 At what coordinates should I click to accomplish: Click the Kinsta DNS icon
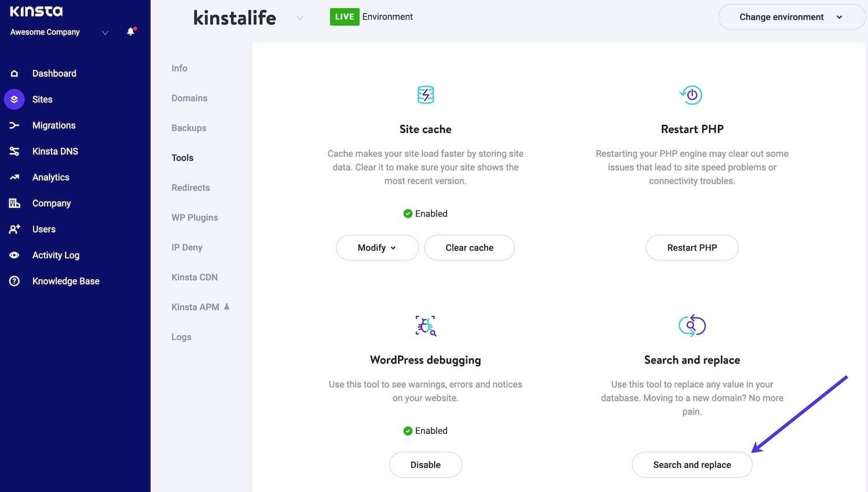point(14,151)
